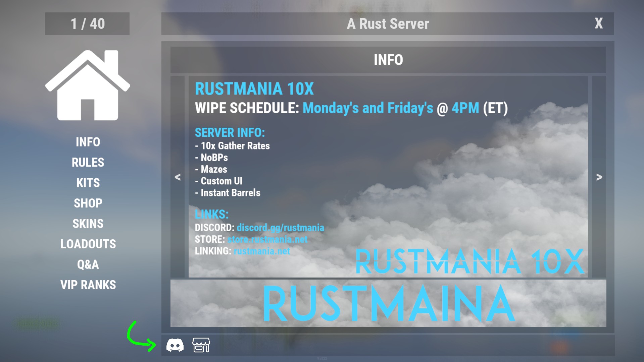644x362 pixels.
Task: Select the INFO menu item
Action: click(x=88, y=142)
